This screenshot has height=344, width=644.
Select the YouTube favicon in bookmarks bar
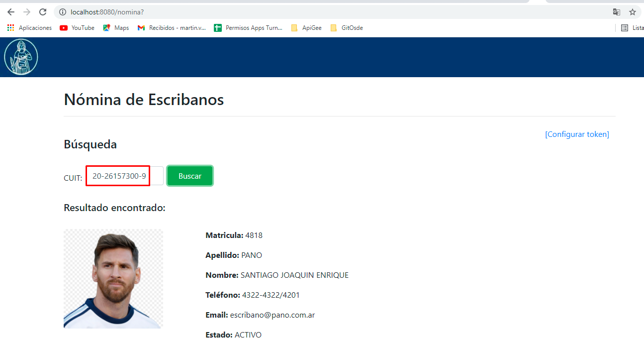tap(63, 27)
